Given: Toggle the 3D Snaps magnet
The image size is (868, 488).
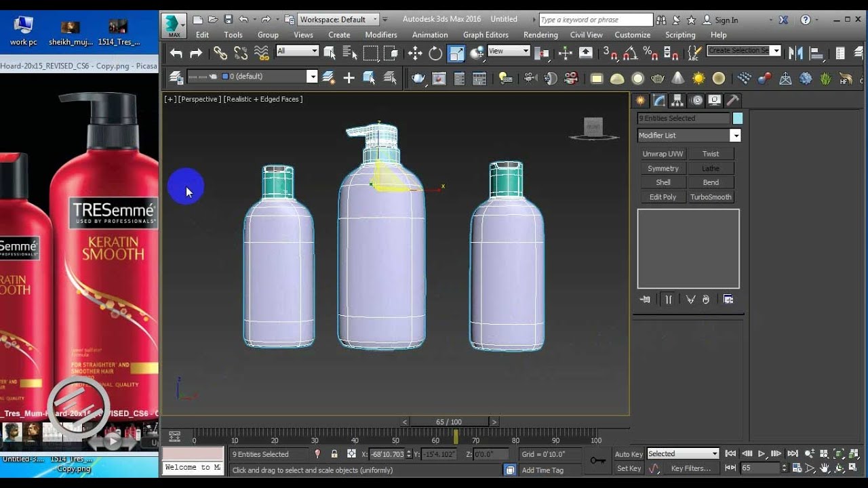Looking at the screenshot, I should coord(610,53).
